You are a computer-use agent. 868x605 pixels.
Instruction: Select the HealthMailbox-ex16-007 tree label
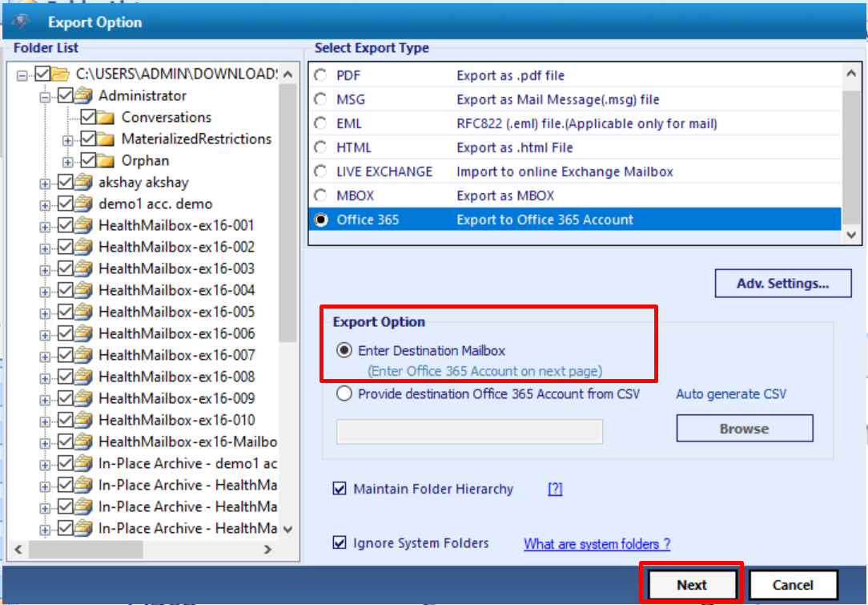click(177, 354)
